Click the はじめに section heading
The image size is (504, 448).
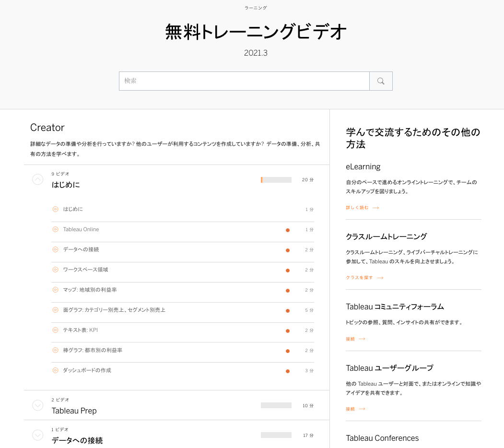66,185
